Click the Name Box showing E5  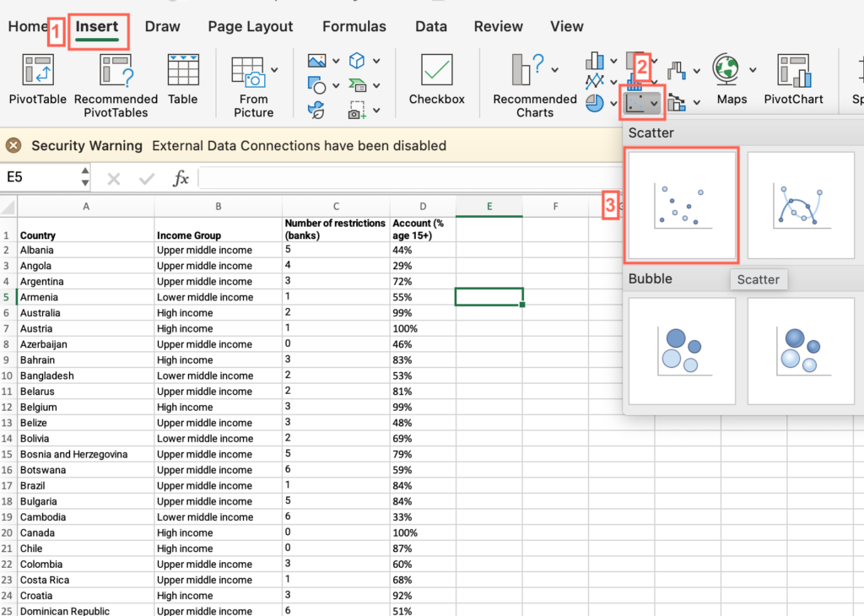[41, 177]
